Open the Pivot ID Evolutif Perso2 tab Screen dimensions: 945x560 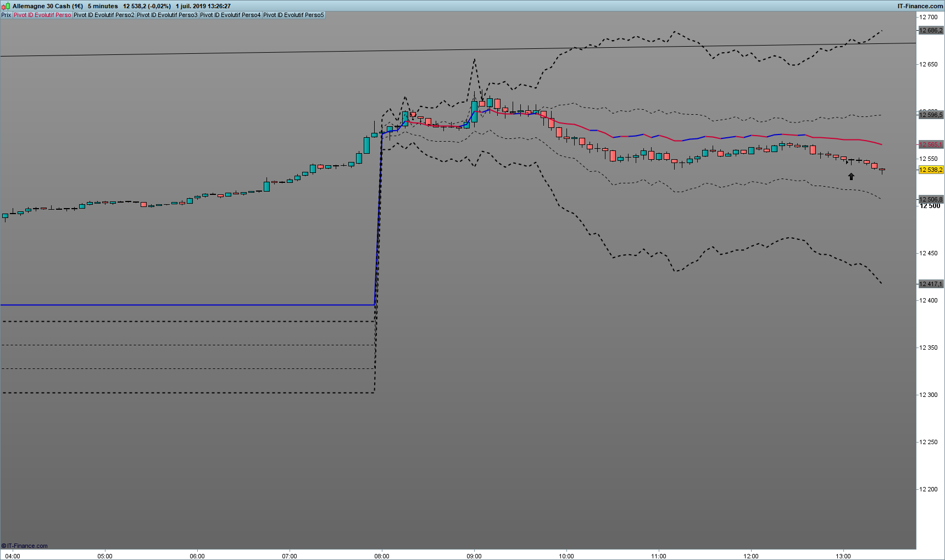point(104,15)
